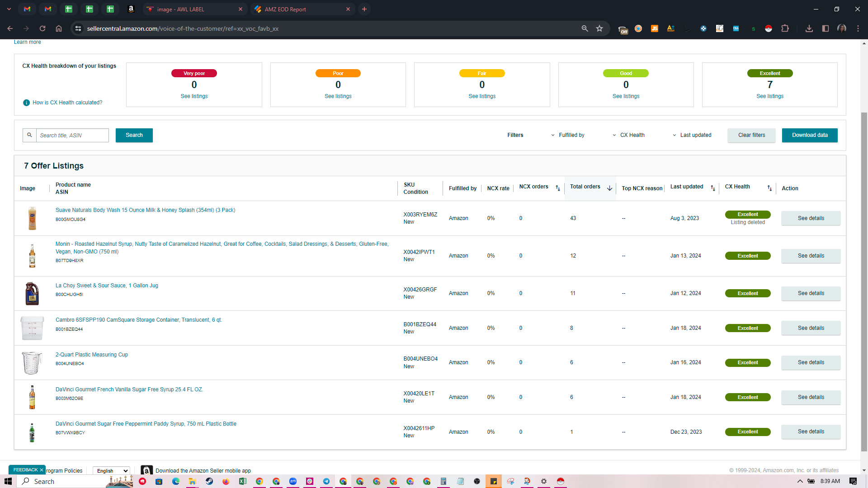Open Firefox from the taskbar
Viewport: 868px width, 488px height.
coord(226,481)
